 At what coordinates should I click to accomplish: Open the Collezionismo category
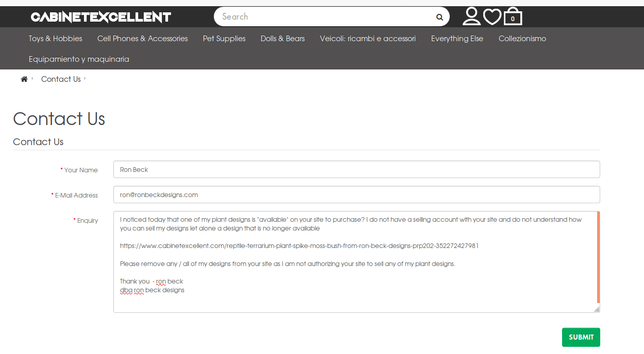(522, 39)
